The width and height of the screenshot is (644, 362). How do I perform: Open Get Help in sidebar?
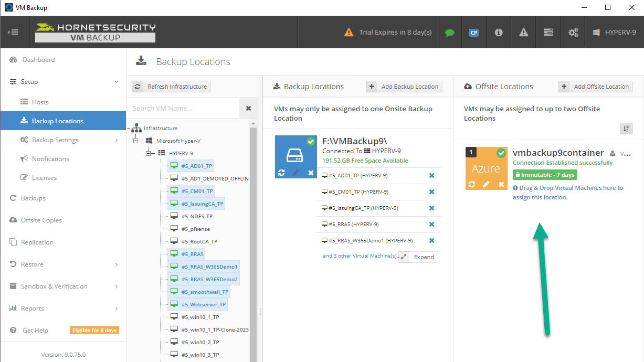[x=35, y=331]
